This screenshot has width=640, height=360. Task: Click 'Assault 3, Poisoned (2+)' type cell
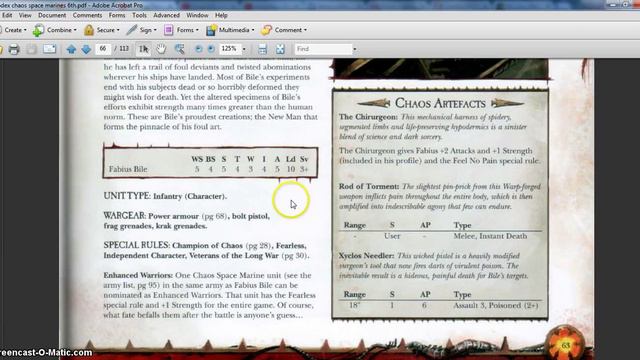[496, 305]
